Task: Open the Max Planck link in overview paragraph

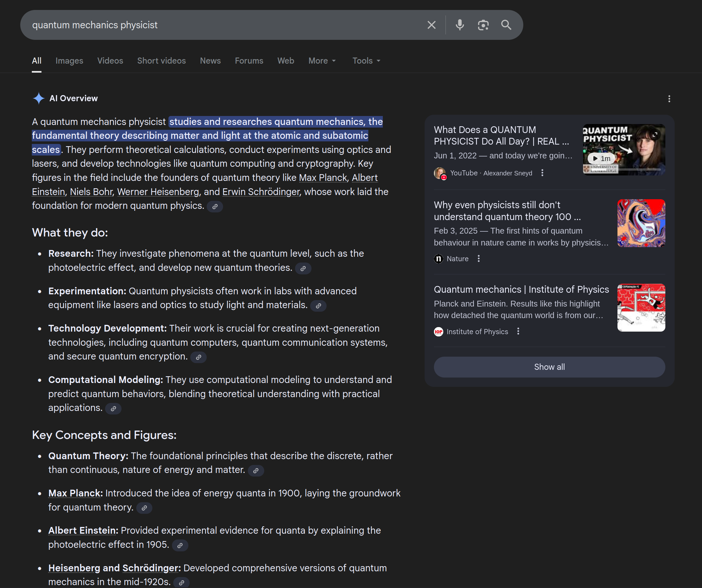Action: pyautogui.click(x=323, y=178)
